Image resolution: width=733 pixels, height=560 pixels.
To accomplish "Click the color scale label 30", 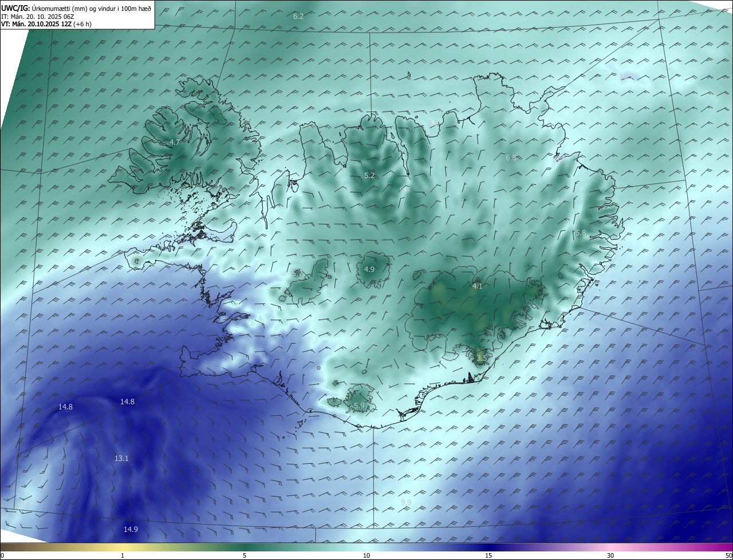I will tap(610, 555).
